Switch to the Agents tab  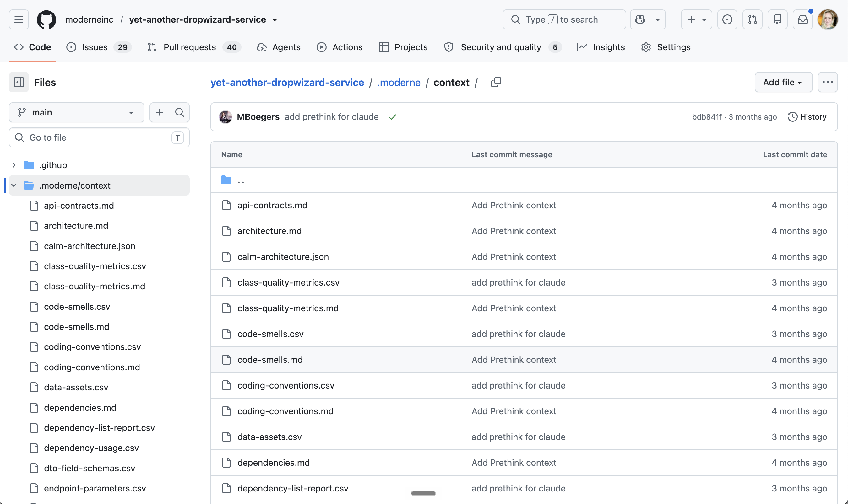[279, 47]
